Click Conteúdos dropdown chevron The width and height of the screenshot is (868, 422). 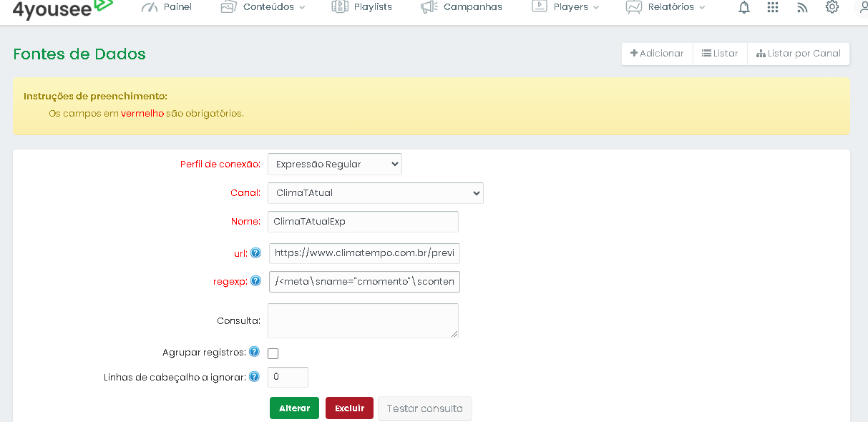(x=302, y=8)
